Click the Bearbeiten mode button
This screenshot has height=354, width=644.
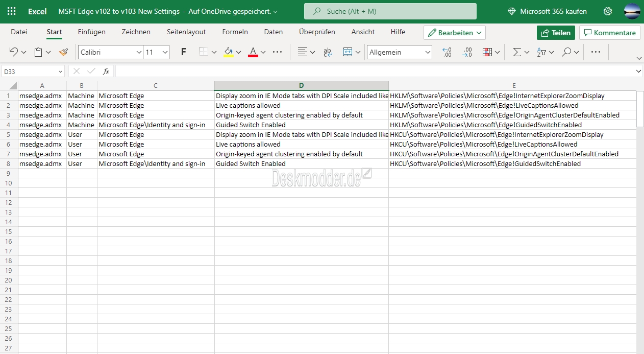(455, 33)
